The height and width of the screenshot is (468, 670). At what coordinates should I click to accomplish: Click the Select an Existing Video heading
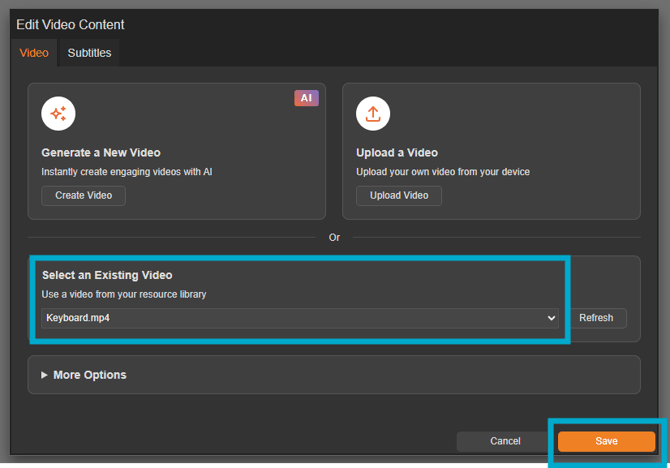(107, 275)
